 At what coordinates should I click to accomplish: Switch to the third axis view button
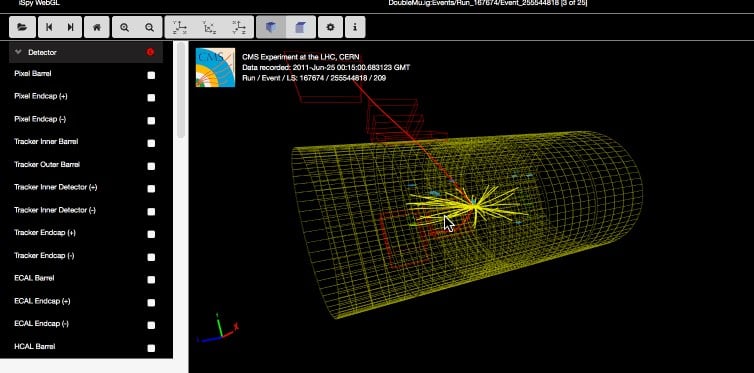239,27
